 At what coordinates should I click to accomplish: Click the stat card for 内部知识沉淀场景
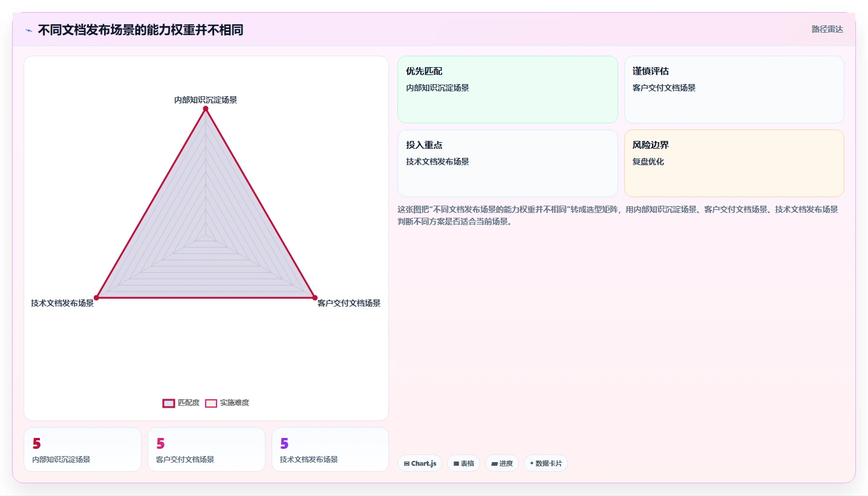[82, 449]
